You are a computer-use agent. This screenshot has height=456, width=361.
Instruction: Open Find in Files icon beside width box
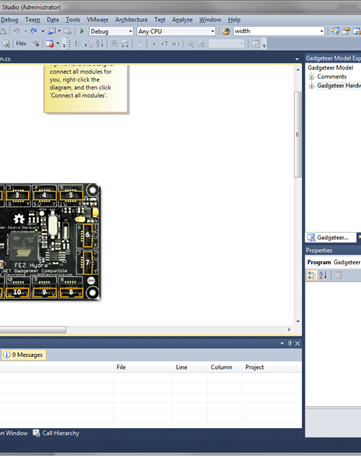(x=226, y=31)
